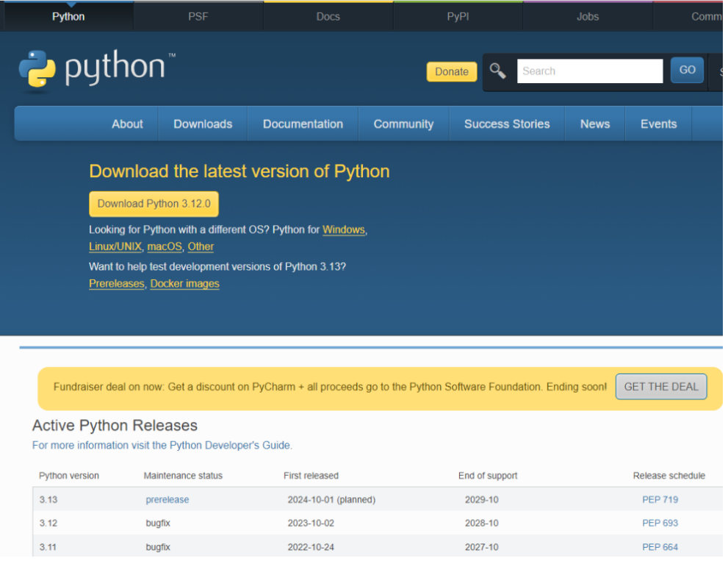This screenshot has height=561, width=728.
Task: Click the 2028-10 end of support cell
Action: click(481, 523)
